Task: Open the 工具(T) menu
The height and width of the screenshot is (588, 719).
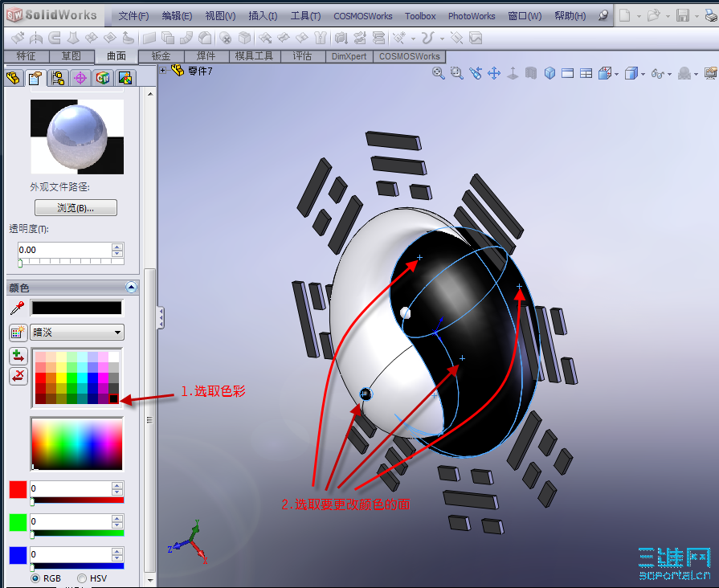Action: (305, 16)
